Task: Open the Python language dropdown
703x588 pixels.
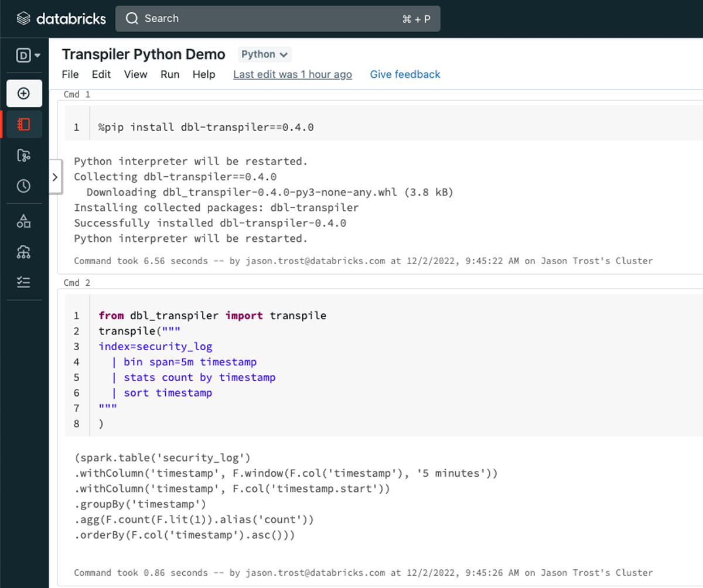Action: click(264, 54)
